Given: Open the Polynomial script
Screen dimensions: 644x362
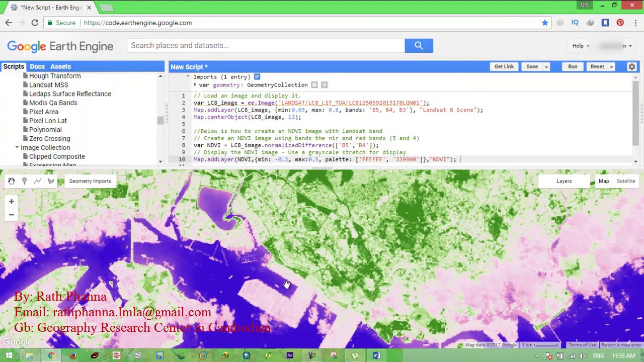Looking at the screenshot, I should [x=45, y=130].
